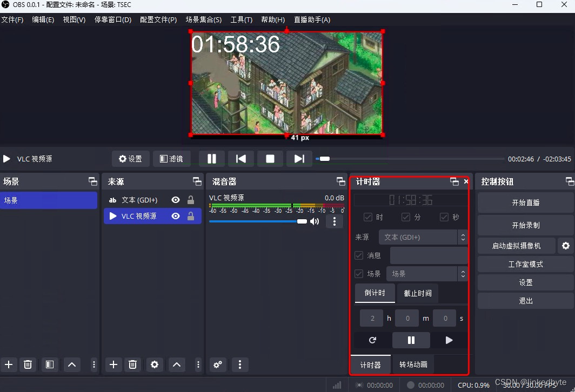Open the 工具(T) menu
This screenshot has height=392, width=575.
241,20
